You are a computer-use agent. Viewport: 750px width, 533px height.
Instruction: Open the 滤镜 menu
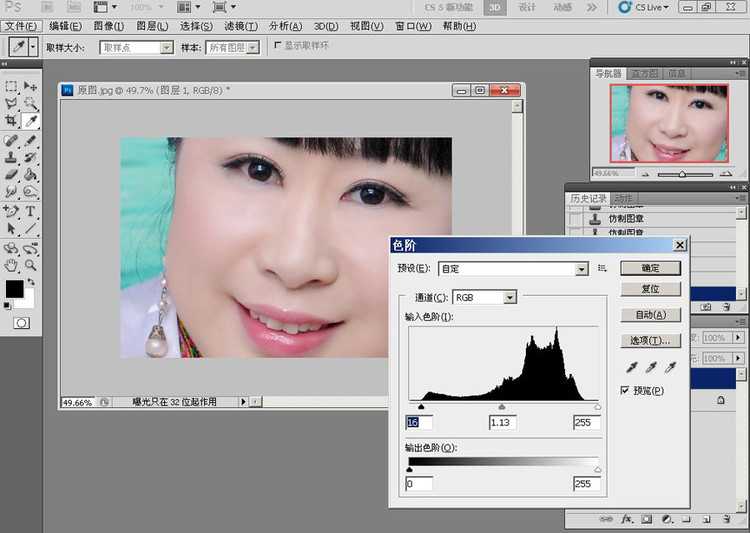241,26
